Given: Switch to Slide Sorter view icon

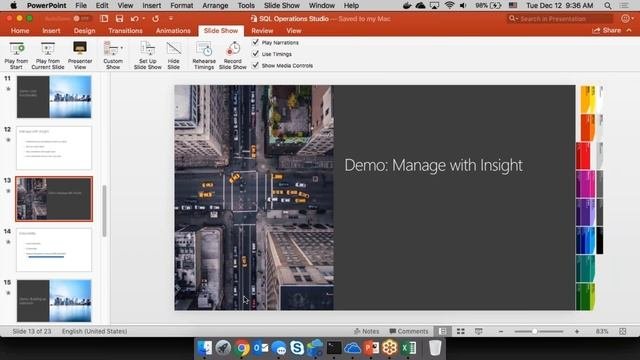Looking at the screenshot, I should click(461, 331).
